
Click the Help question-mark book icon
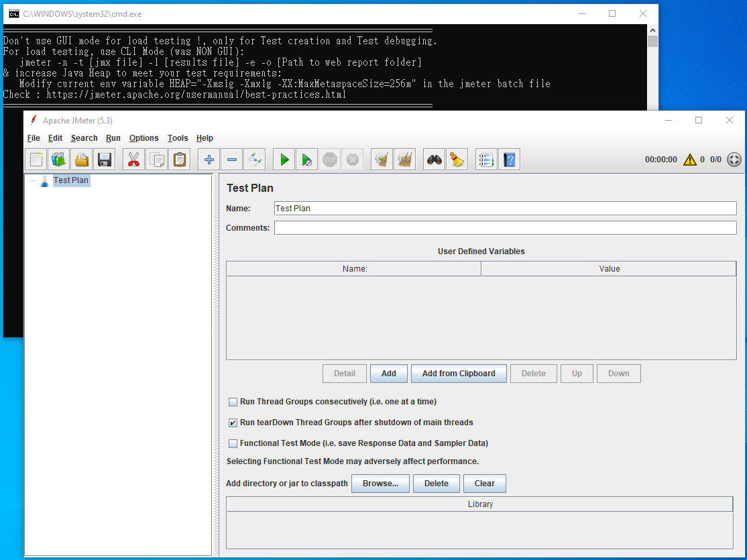pos(509,160)
